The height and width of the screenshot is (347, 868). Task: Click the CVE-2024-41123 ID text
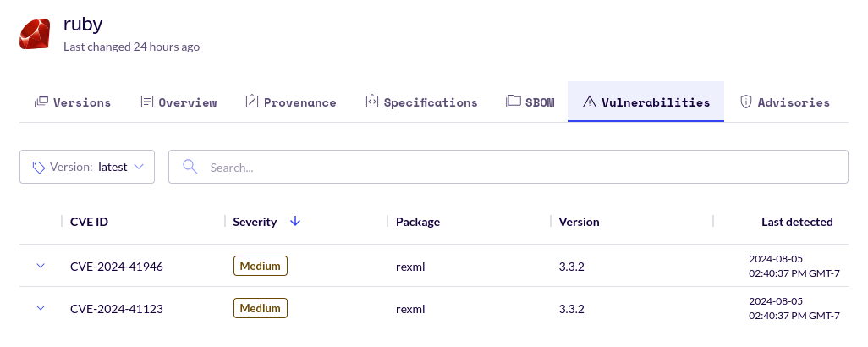[116, 309]
